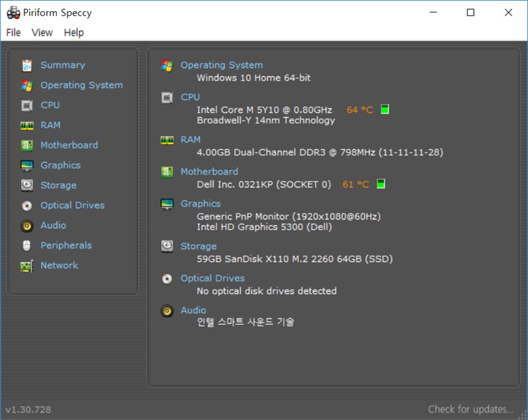View Network section from sidebar
Viewport: 528px width, 420px height.
(59, 265)
